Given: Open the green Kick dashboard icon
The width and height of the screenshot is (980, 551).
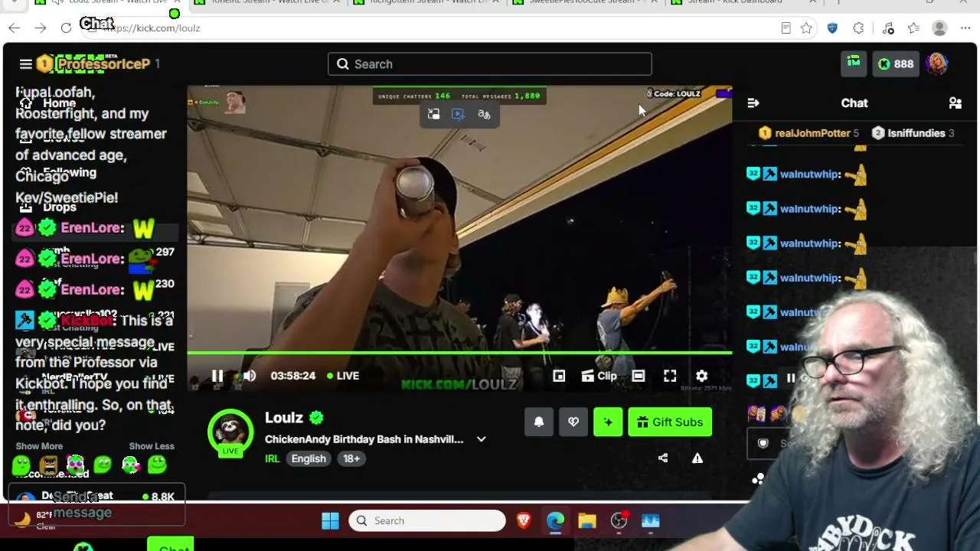Looking at the screenshot, I should 854,64.
